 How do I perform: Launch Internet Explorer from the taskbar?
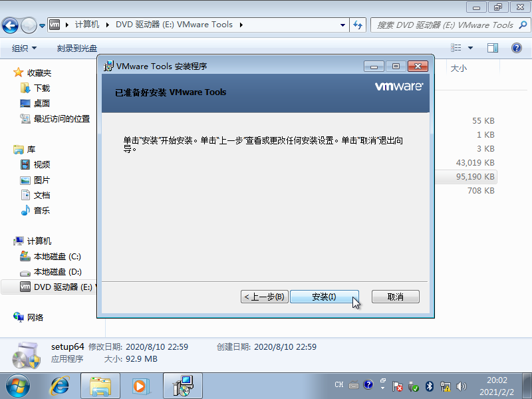pos(60,386)
